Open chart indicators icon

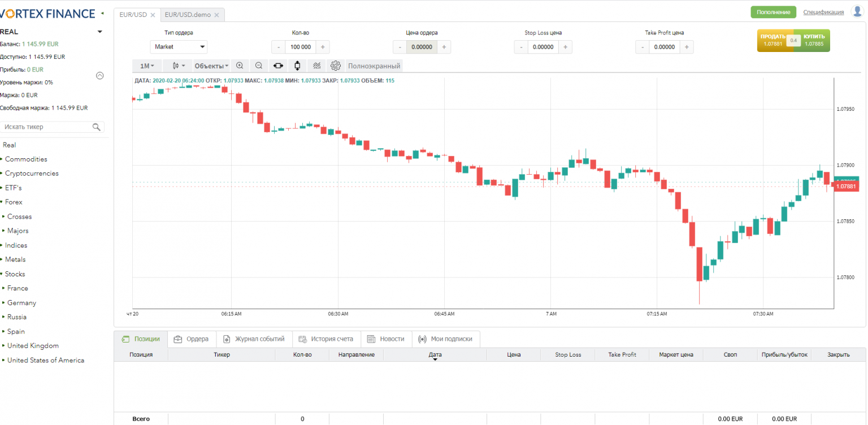(316, 66)
